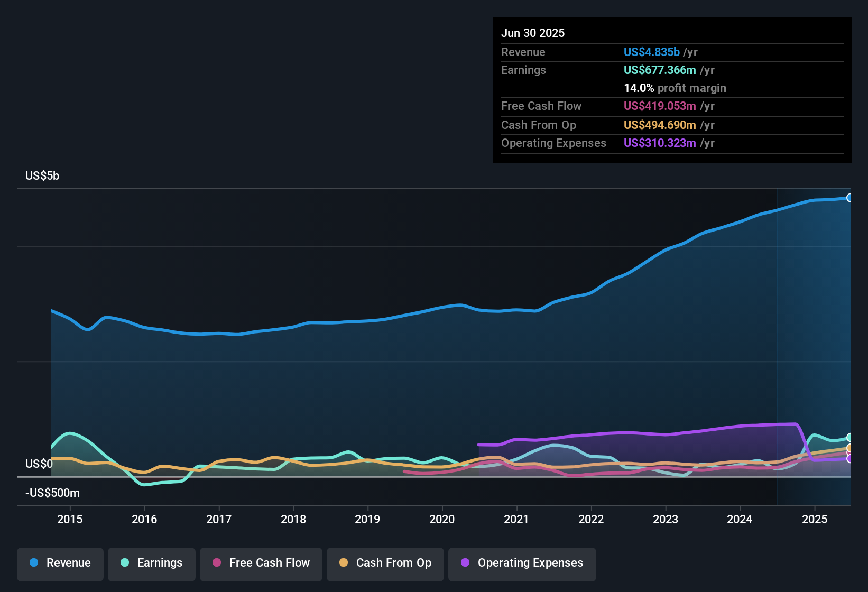Toggle the Free Cash Flow legend button

261,563
